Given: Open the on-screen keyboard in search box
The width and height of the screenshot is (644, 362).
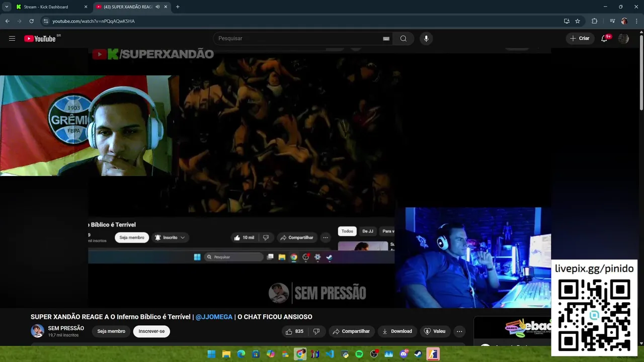Looking at the screenshot, I should coord(386,39).
